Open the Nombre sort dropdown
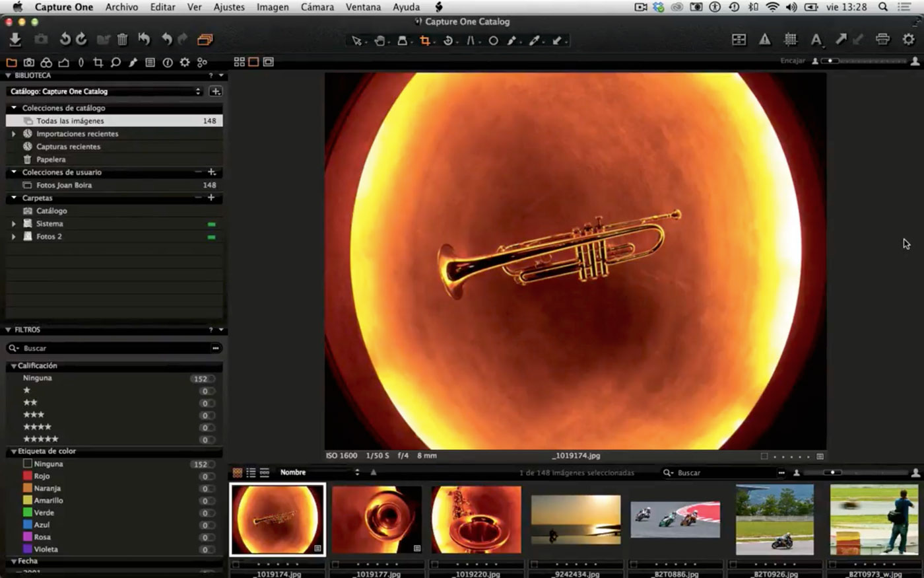This screenshot has width=924, height=578. (x=320, y=472)
